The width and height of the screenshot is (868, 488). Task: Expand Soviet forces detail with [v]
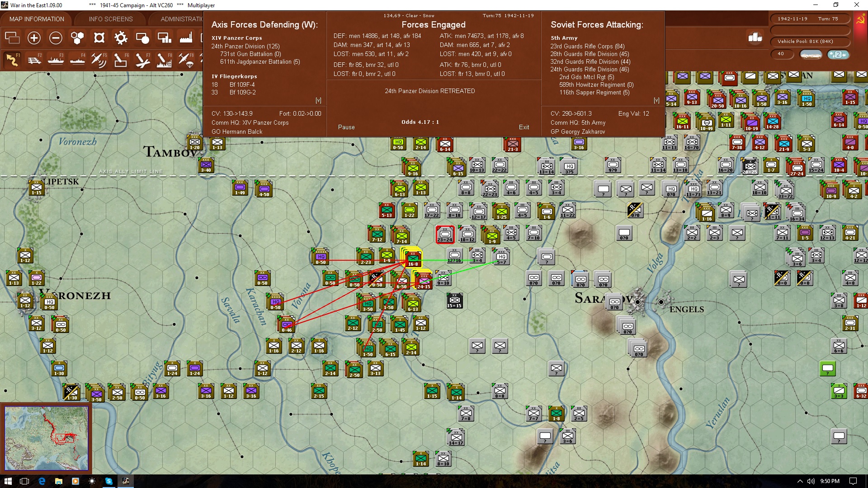[x=656, y=100]
